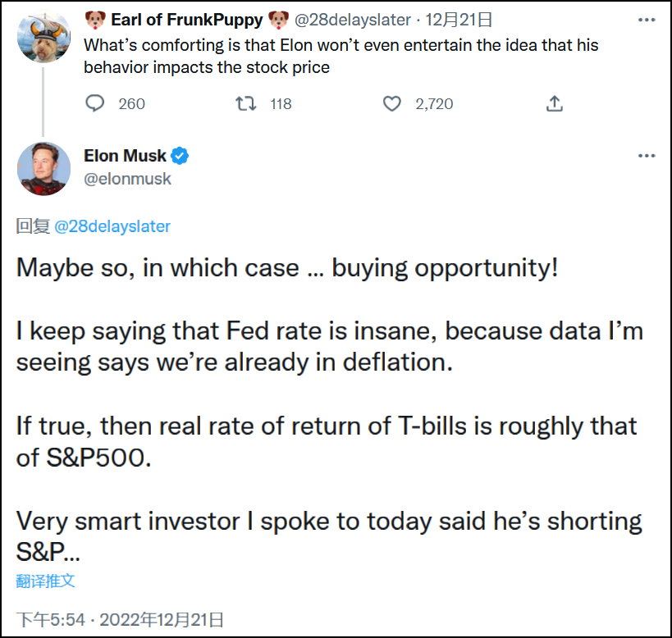The width and height of the screenshot is (672, 638).
Task: Click the 118 retweets count
Action: 281,103
